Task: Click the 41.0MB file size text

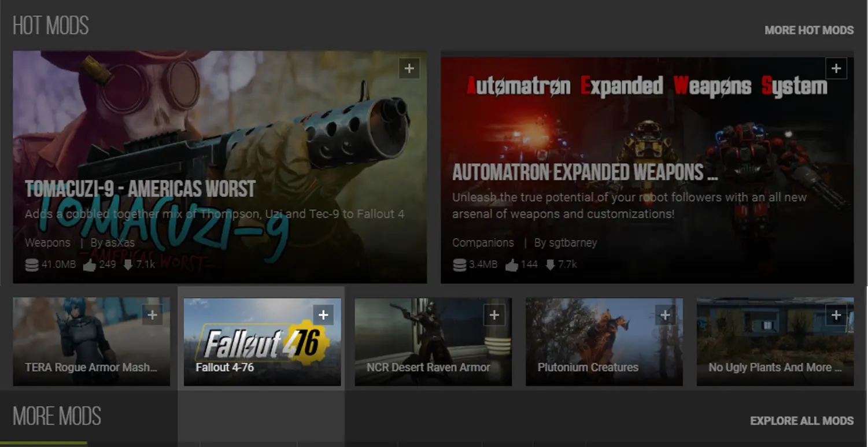Action: coord(58,265)
